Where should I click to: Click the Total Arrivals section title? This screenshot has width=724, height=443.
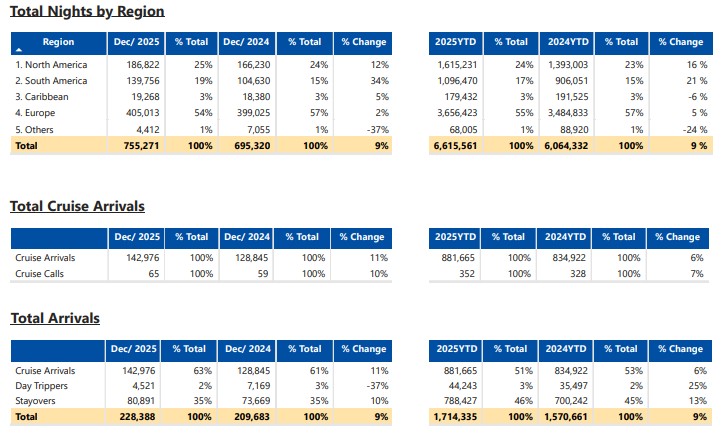(x=55, y=318)
